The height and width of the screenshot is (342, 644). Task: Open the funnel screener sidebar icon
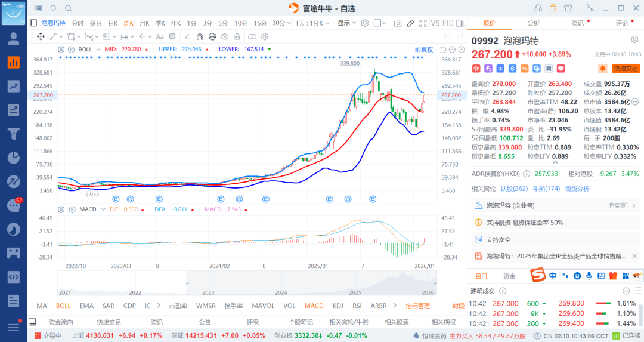point(14,134)
